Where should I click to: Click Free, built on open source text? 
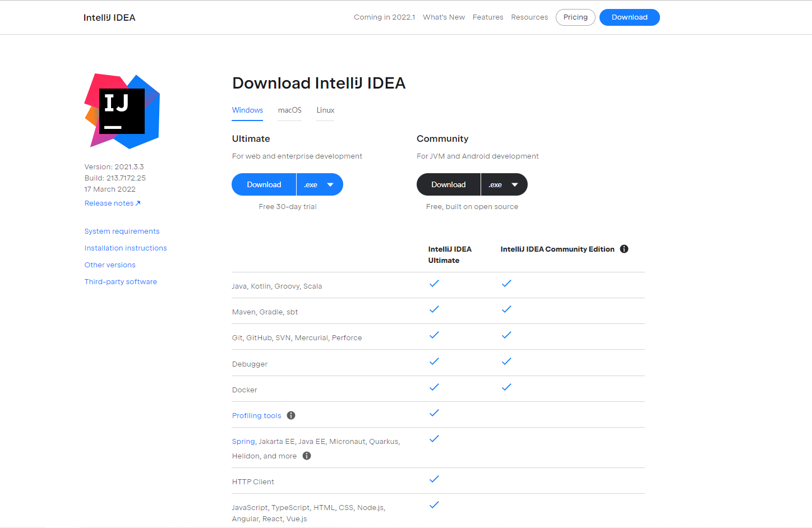[472, 207]
